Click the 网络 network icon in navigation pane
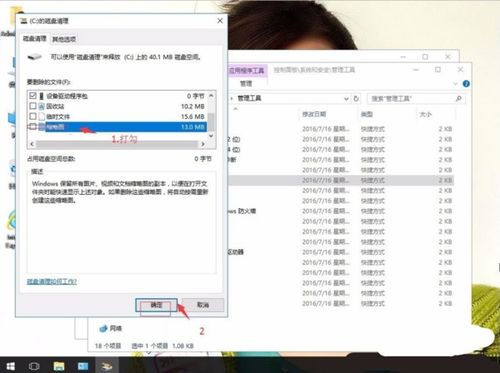The width and height of the screenshot is (500, 373). tap(103, 328)
